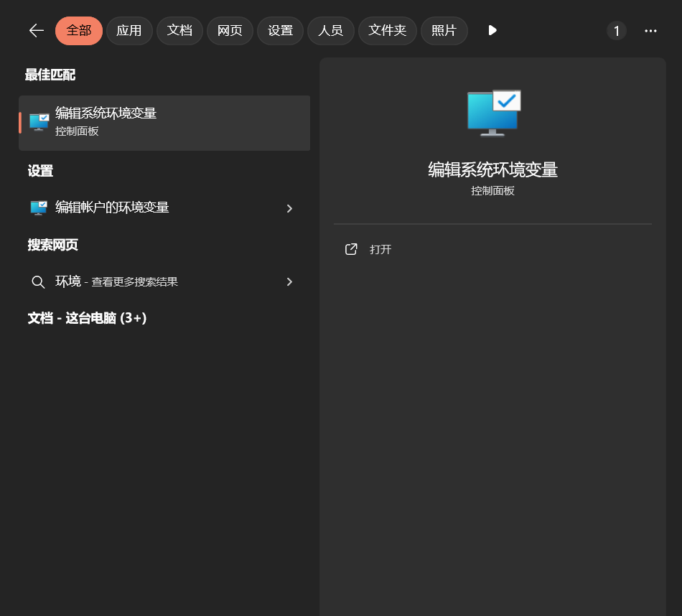The width and height of the screenshot is (682, 616).
Task: Click 编辑系统环境变量 title in preview pane
Action: [x=492, y=169]
